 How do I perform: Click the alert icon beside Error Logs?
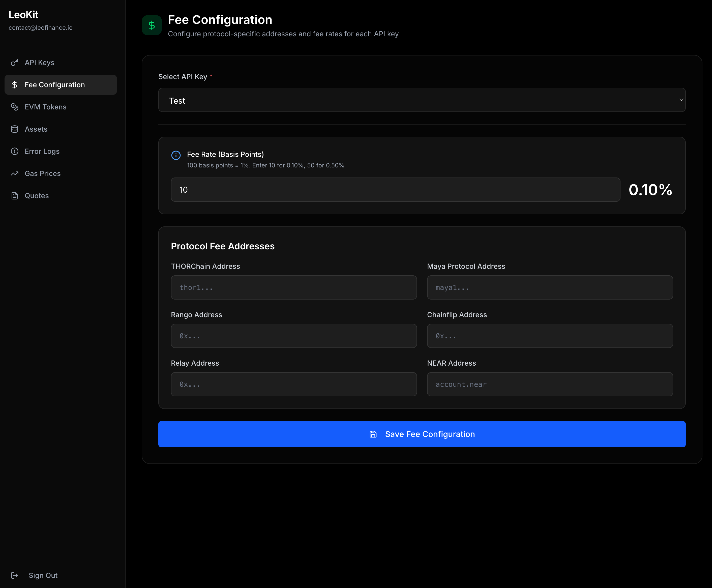coord(15,151)
